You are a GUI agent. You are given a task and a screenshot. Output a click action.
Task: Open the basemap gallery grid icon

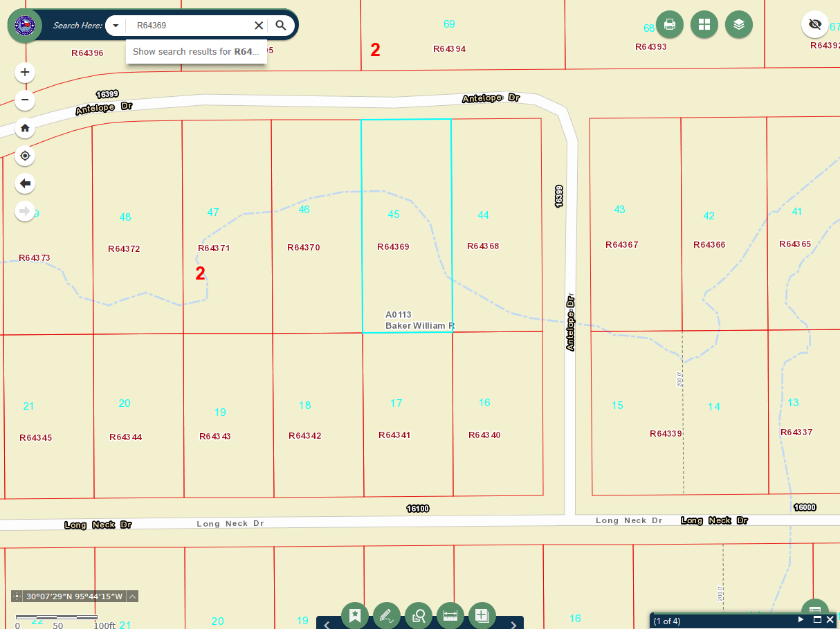704,25
